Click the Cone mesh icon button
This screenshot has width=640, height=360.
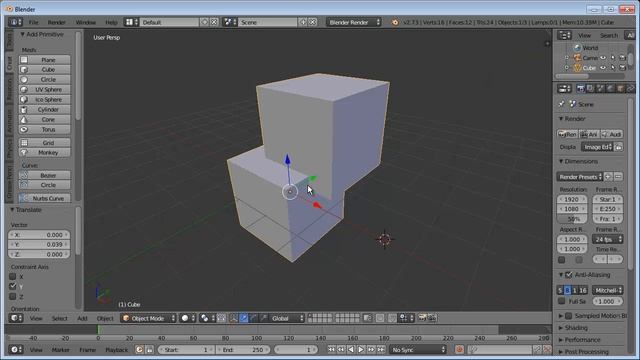click(24, 120)
